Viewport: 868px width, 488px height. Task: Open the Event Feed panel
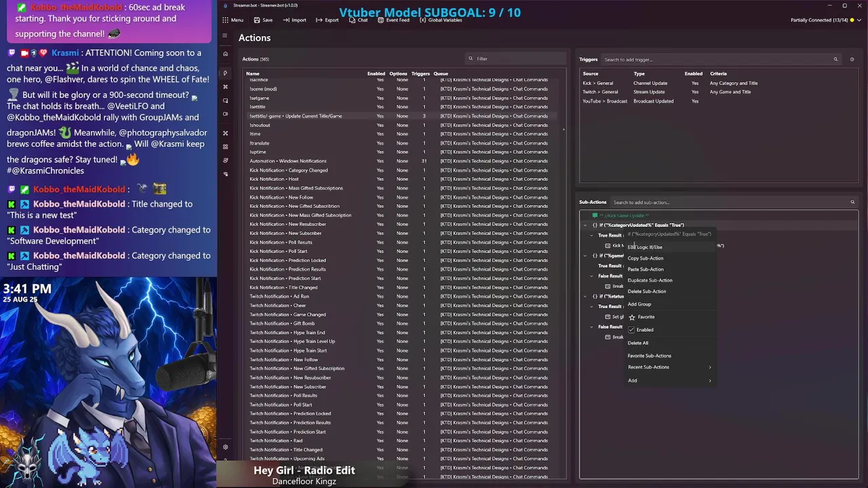point(393,20)
